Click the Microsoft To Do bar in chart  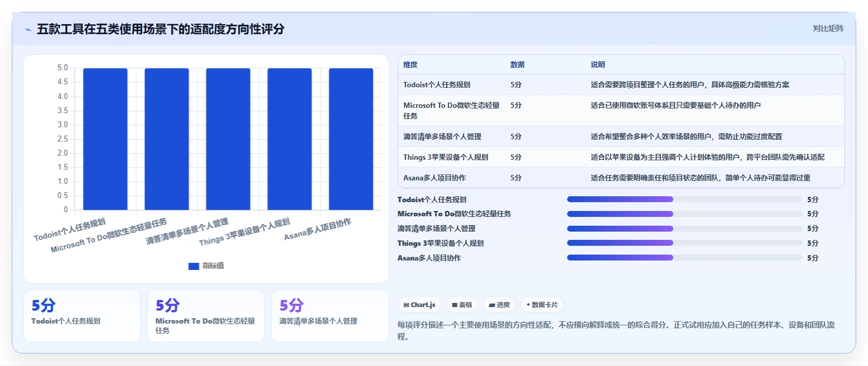(166, 139)
